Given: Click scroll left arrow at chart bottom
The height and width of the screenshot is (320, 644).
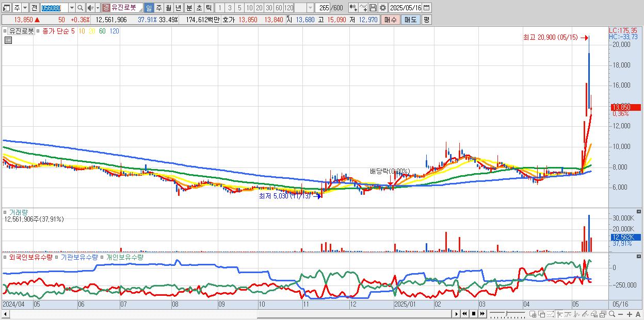Looking at the screenshot, I should click(6, 314).
